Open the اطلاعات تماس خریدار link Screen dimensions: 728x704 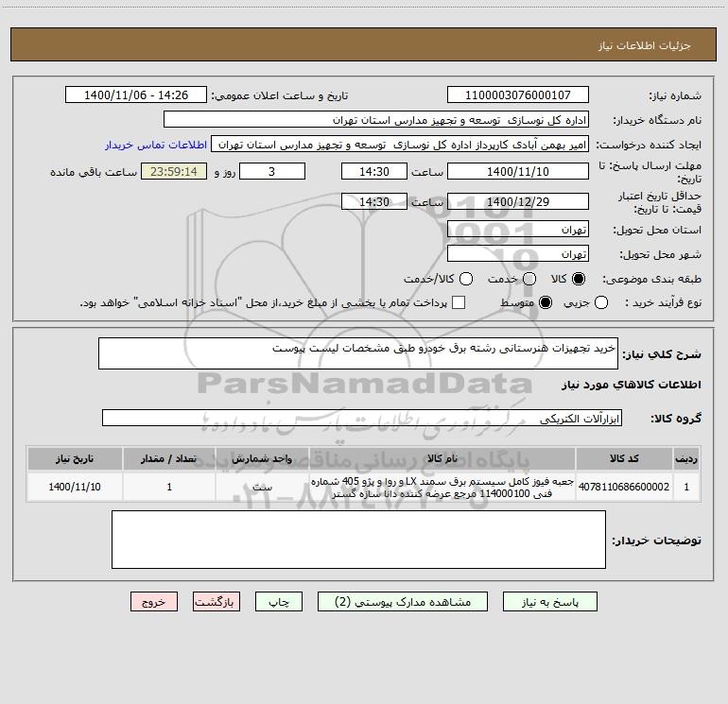click(156, 145)
